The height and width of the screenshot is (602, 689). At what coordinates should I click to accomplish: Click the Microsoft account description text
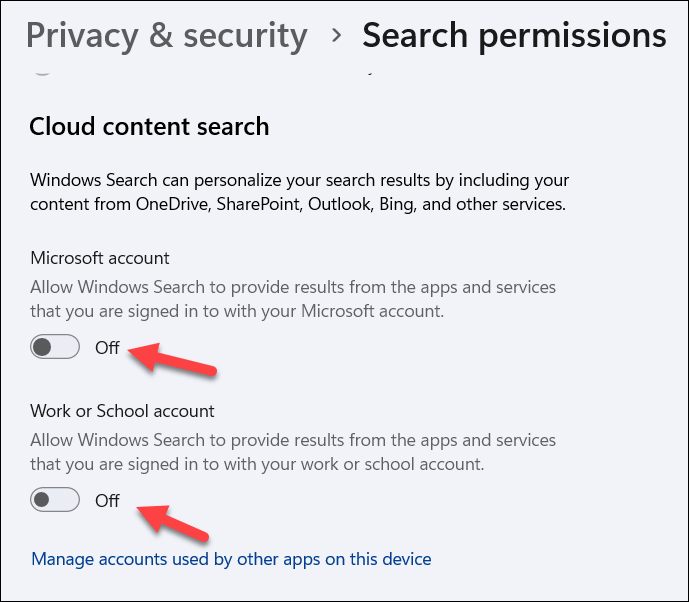[x=293, y=299]
